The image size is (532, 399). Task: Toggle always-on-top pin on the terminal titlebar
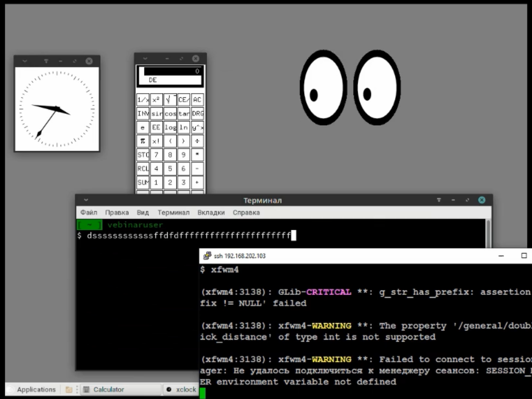(439, 200)
